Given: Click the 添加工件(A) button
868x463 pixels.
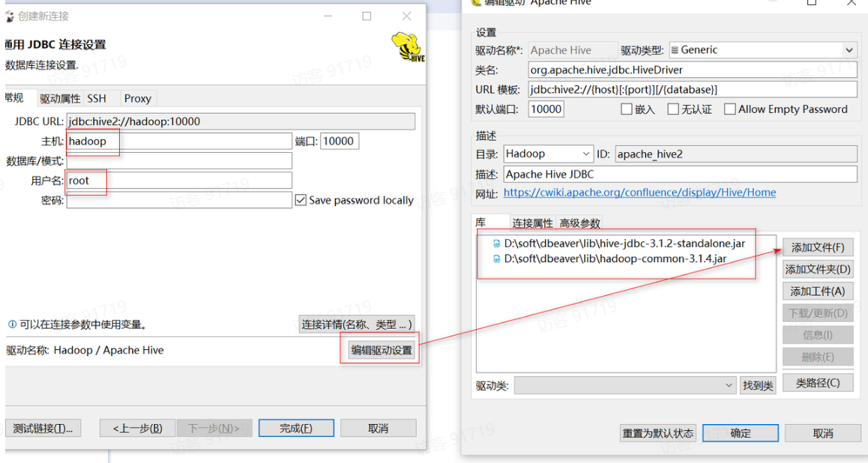Looking at the screenshot, I should (x=818, y=291).
